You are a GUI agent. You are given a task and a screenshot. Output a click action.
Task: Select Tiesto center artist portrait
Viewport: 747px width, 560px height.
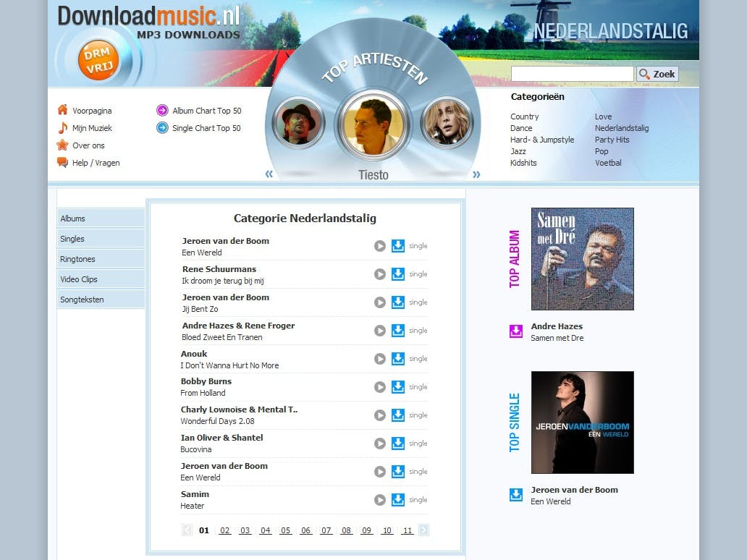point(373,125)
